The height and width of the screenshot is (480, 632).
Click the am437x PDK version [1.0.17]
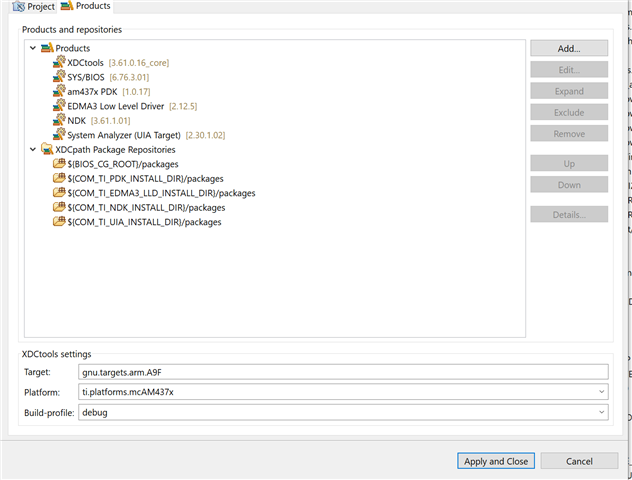pyautogui.click(x=136, y=92)
